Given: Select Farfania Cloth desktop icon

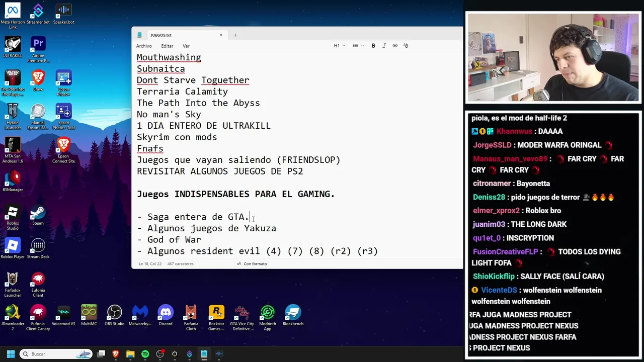Looking at the screenshot, I should pyautogui.click(x=191, y=318).
